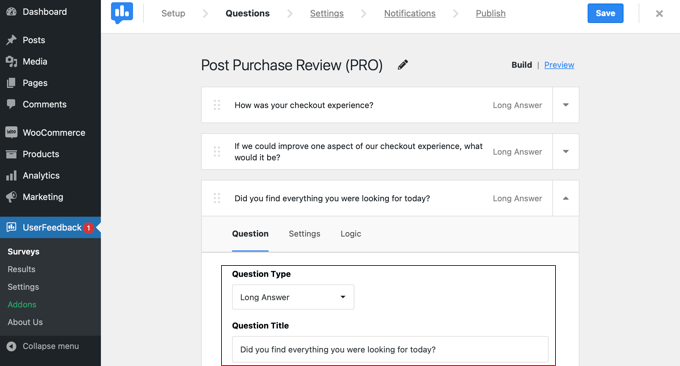Click the Analytics bar chart icon
The image size is (680, 366).
coord(11,175)
